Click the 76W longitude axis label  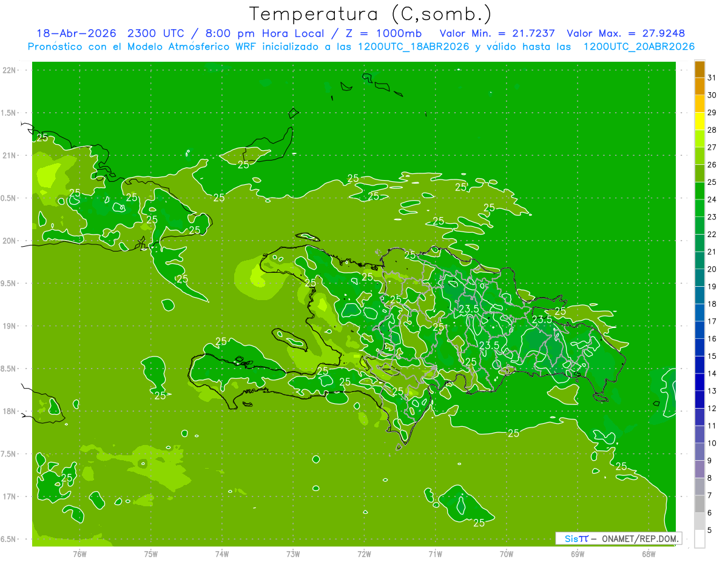(79, 554)
